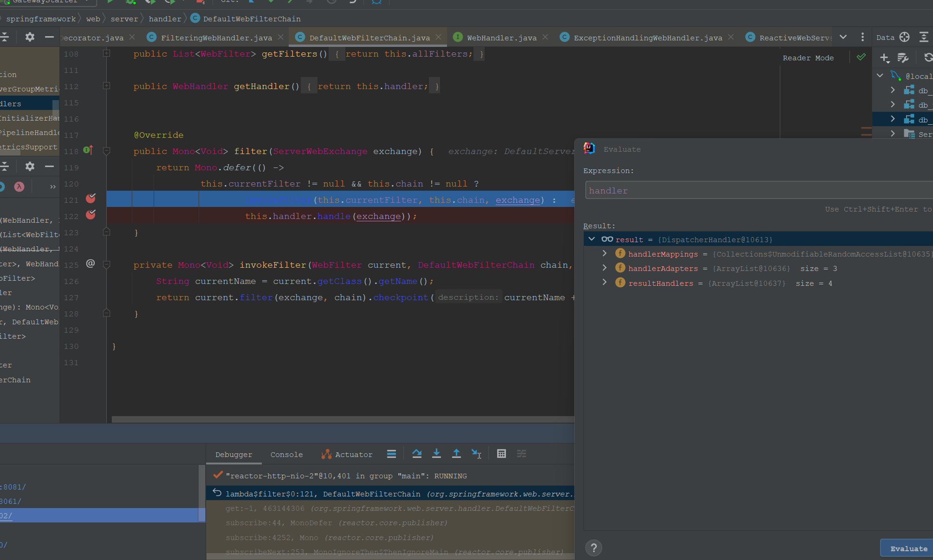Screen dimensions: 933x560
Task: Expand resultHandlers field
Action: tap(604, 282)
